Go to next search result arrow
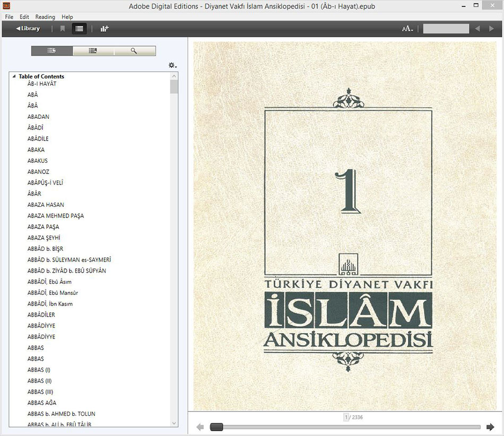This screenshot has width=504, height=436. point(491,29)
